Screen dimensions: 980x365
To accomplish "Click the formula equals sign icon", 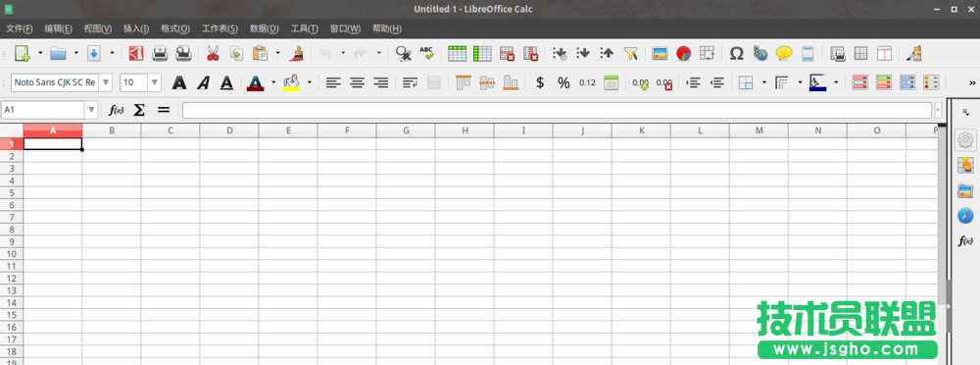I will click(x=163, y=110).
